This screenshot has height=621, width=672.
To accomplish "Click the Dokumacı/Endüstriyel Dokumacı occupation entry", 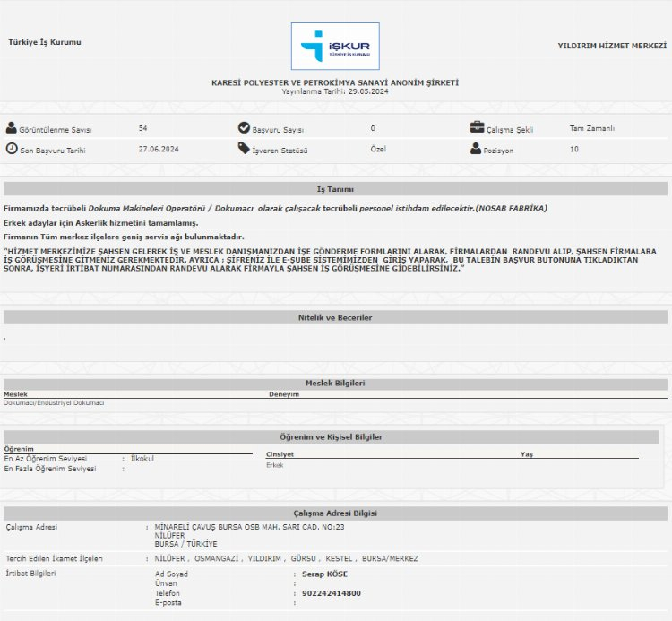I will click(54, 403).
